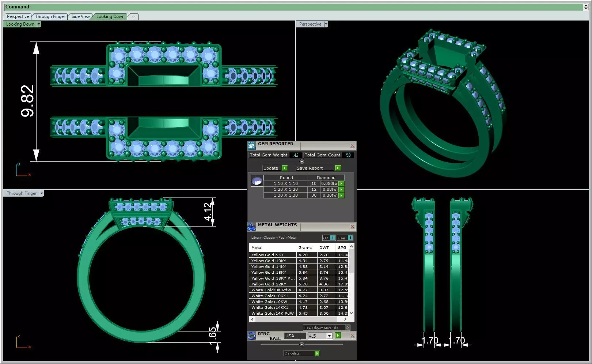The height and width of the screenshot is (364, 592).
Task: Click the Update button
Action: pos(271,168)
